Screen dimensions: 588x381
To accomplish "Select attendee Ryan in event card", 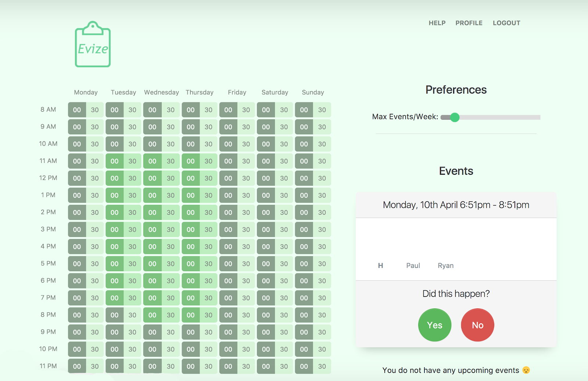I will 445,265.
